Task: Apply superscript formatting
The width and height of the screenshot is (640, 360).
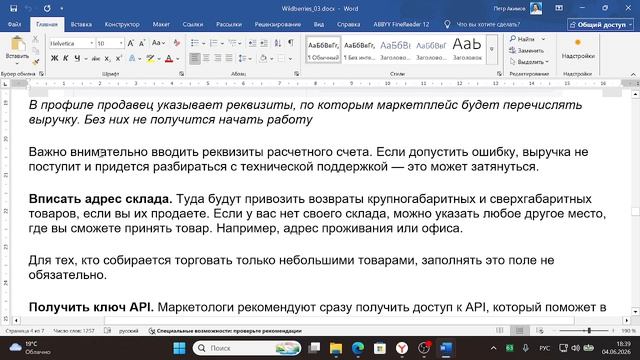Action: click(118, 59)
